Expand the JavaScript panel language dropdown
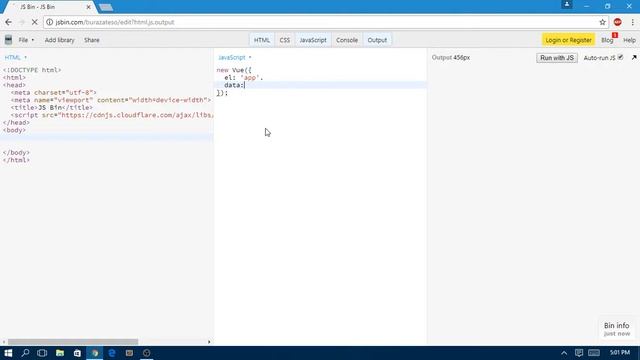 [235, 58]
